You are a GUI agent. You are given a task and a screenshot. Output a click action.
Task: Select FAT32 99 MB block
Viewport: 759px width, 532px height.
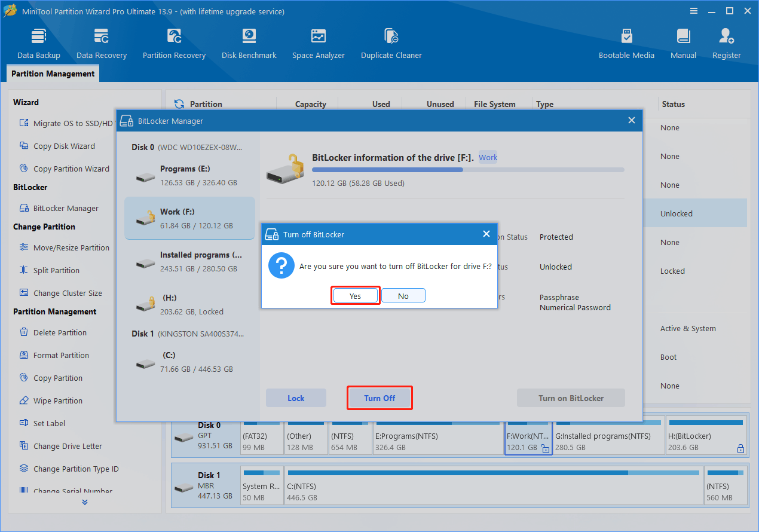tap(262, 436)
